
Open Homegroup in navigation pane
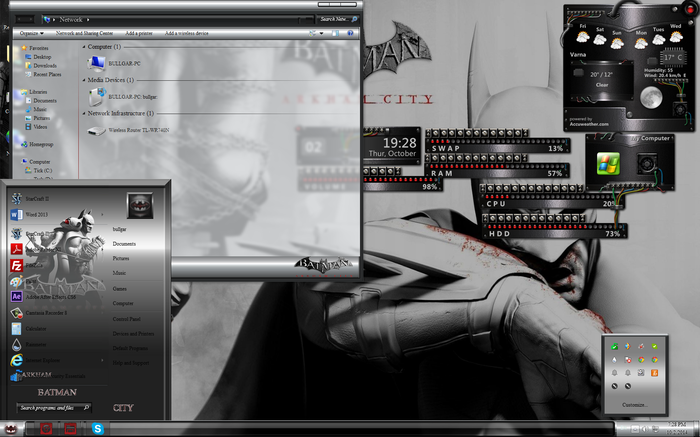pyautogui.click(x=41, y=144)
